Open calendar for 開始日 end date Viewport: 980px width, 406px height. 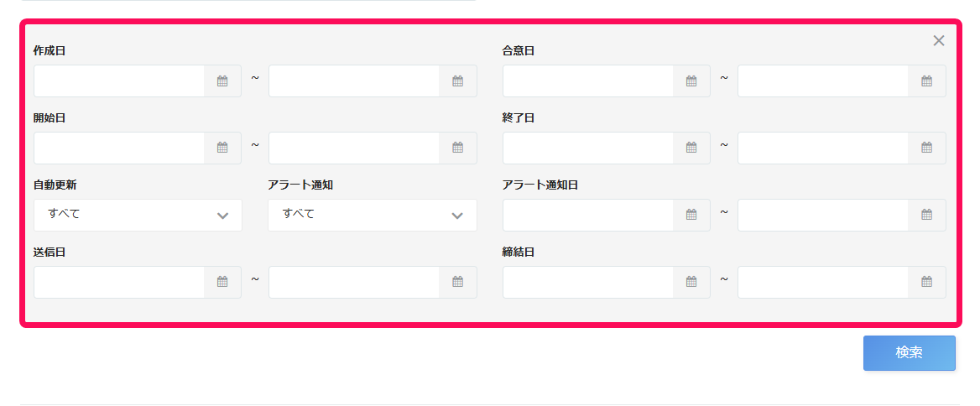pos(457,148)
